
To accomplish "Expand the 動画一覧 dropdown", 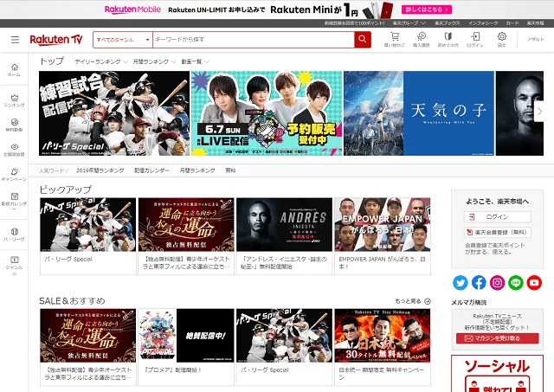I will [196, 61].
